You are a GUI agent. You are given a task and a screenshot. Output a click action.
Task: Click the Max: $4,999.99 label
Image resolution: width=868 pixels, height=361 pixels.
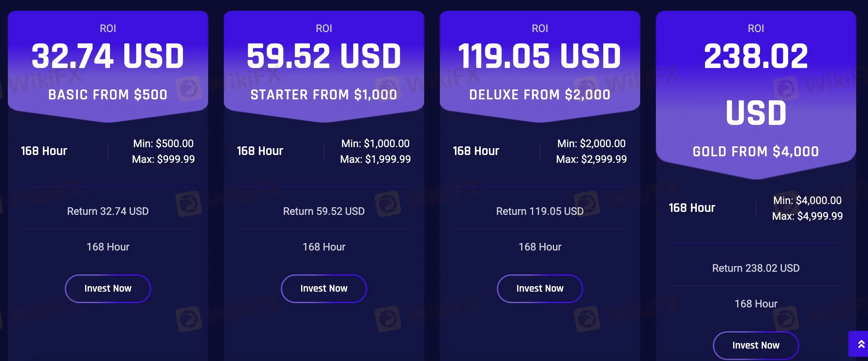(807, 216)
